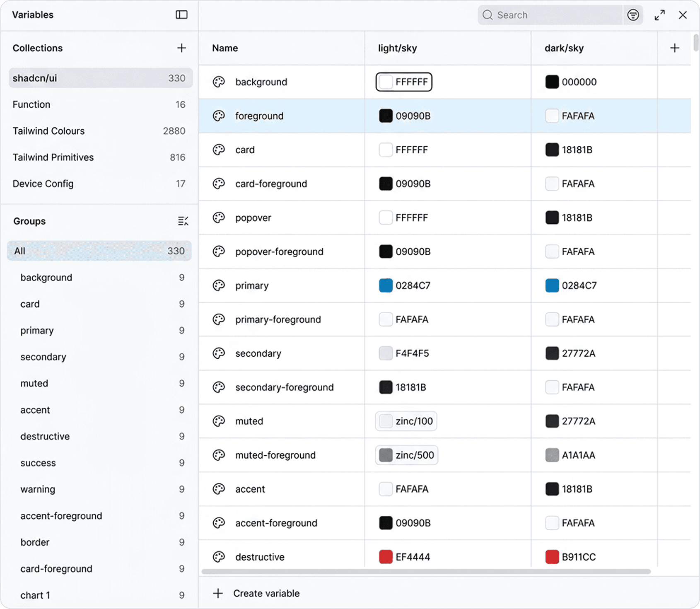Select the destructive group in sidebar
700x609 pixels.
[99, 436]
